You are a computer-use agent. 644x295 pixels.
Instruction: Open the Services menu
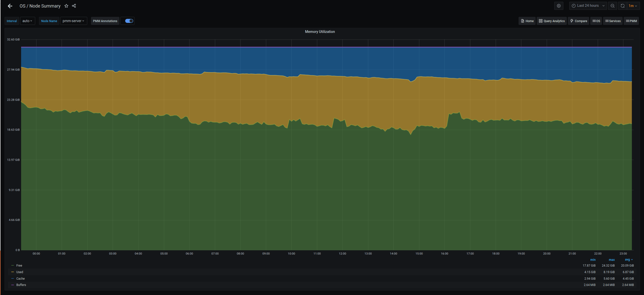pyautogui.click(x=613, y=21)
